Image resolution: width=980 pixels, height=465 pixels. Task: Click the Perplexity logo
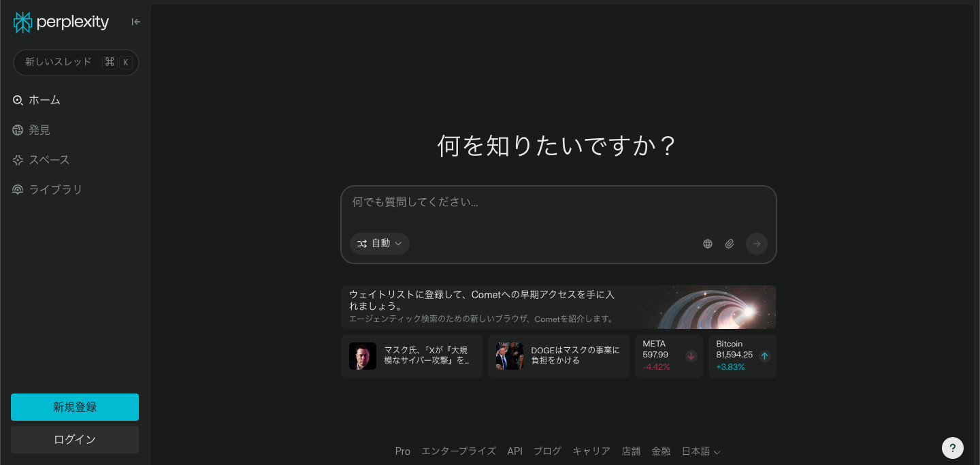(x=61, y=22)
